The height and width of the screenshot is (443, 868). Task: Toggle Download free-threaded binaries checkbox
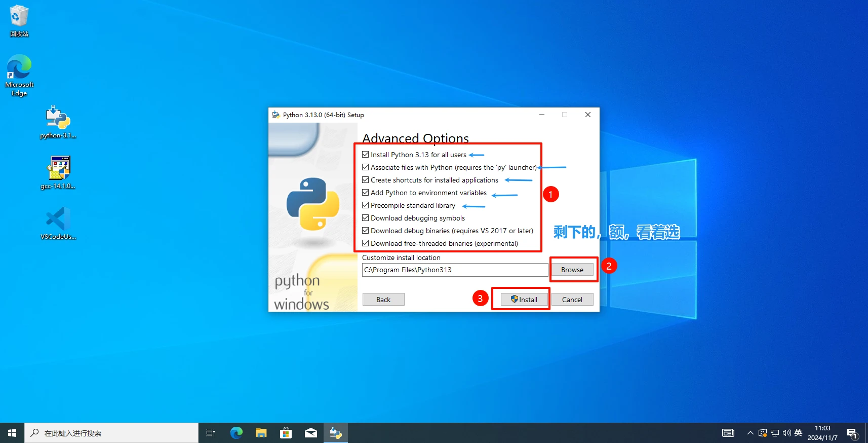366,243
